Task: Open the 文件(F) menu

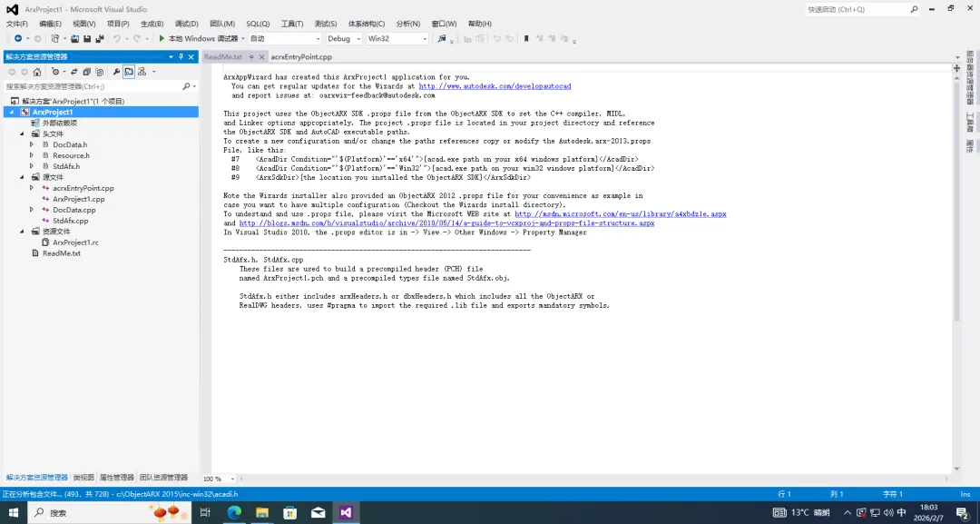Action: [x=17, y=24]
